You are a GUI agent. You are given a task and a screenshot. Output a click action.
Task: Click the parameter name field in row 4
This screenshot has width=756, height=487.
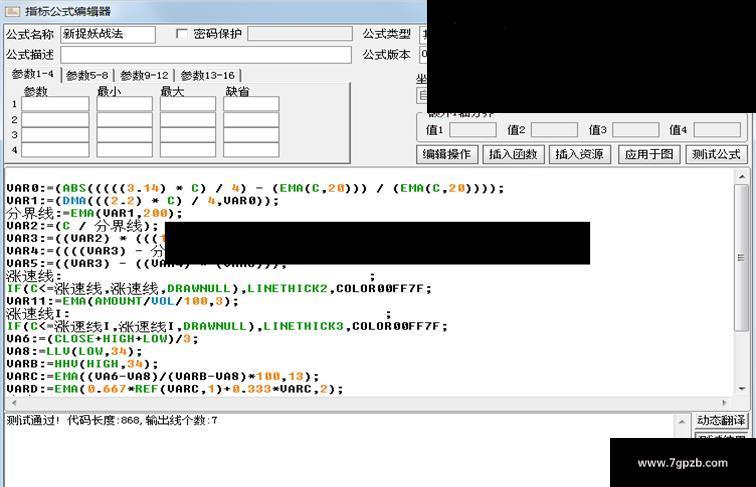[x=55, y=150]
